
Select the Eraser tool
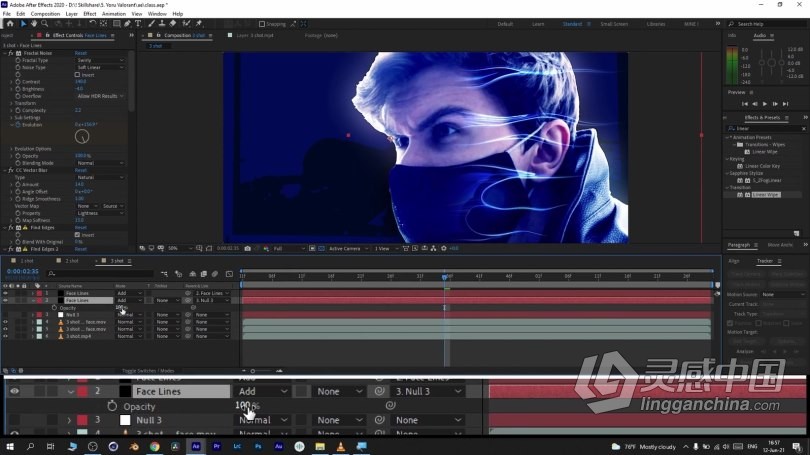point(173,24)
